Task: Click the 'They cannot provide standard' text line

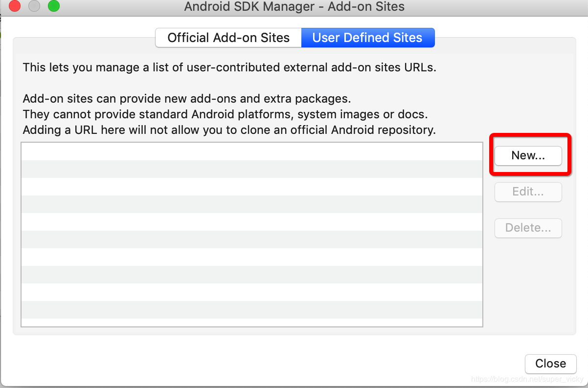Action: pos(226,115)
